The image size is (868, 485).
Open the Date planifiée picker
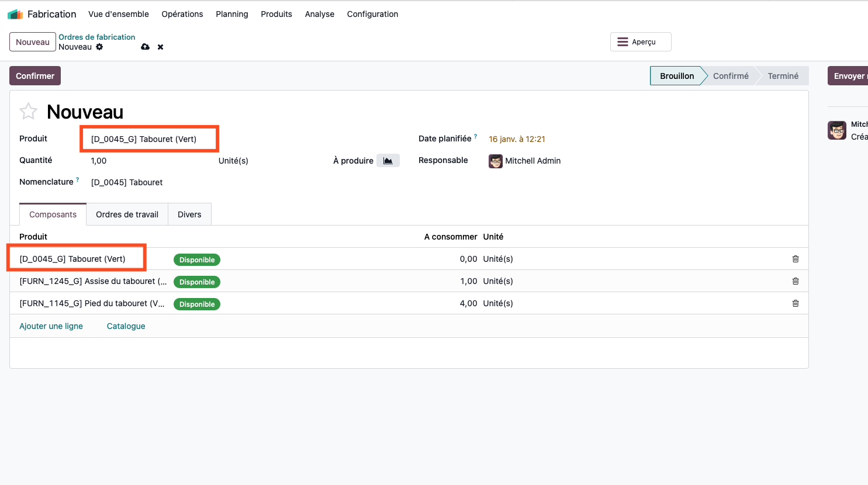(x=517, y=139)
